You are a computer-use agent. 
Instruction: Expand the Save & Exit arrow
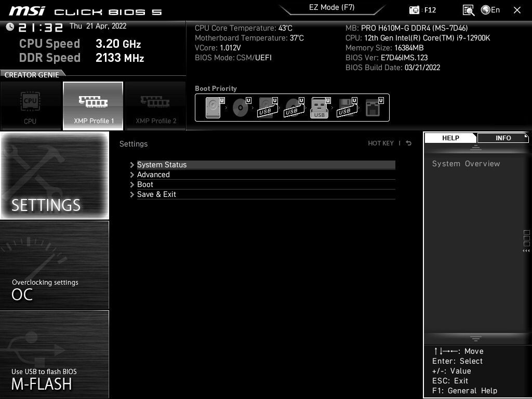point(132,194)
